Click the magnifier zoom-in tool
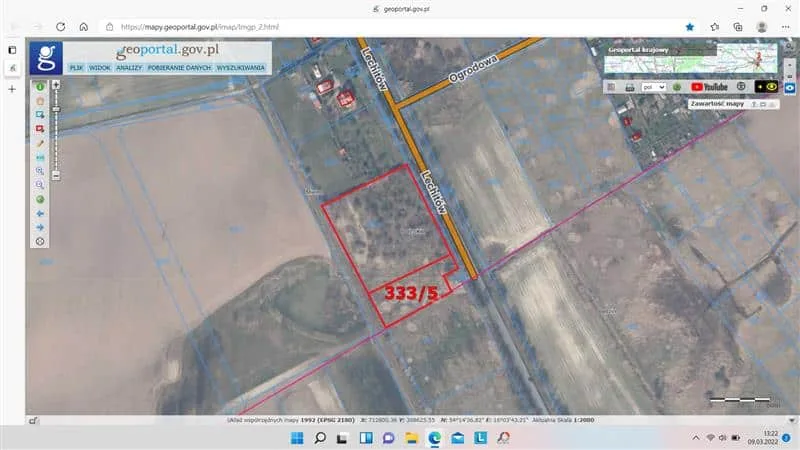 pyautogui.click(x=40, y=171)
